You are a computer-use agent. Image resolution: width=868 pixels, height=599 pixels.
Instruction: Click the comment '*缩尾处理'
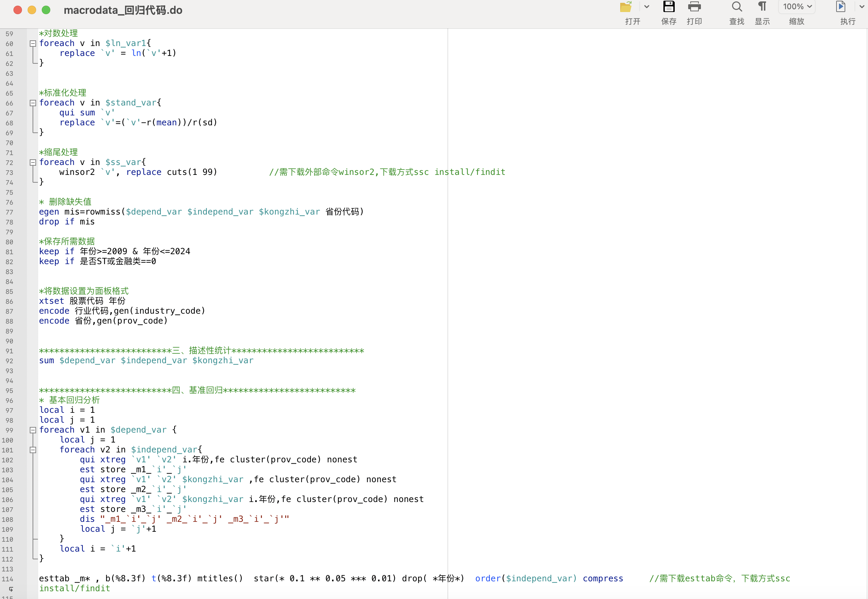(x=58, y=152)
